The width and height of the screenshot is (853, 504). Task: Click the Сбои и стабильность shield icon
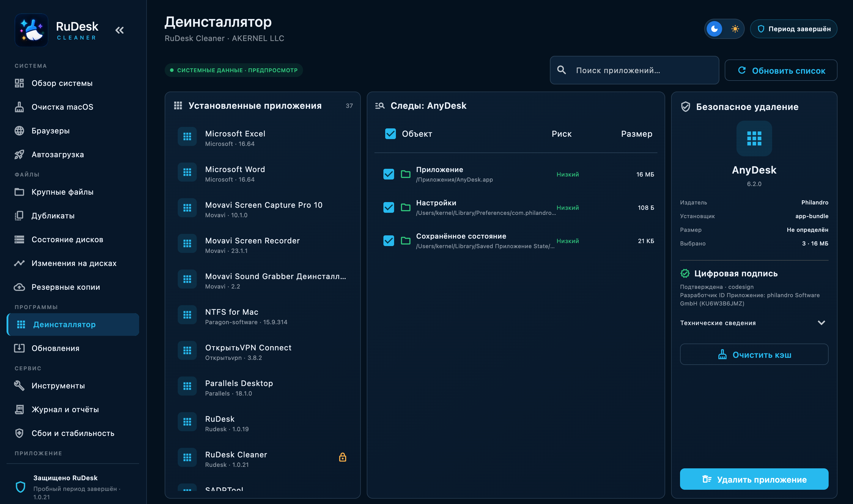point(19,433)
